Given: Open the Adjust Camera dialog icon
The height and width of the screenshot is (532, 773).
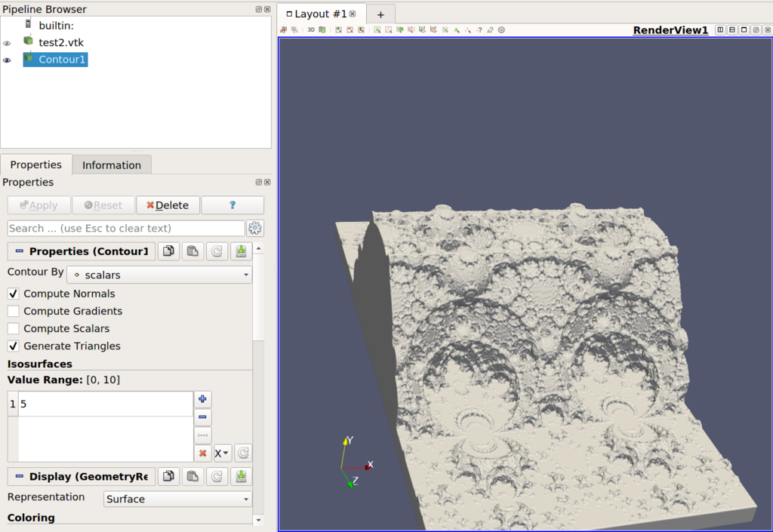Looking at the screenshot, I should coord(322,29).
